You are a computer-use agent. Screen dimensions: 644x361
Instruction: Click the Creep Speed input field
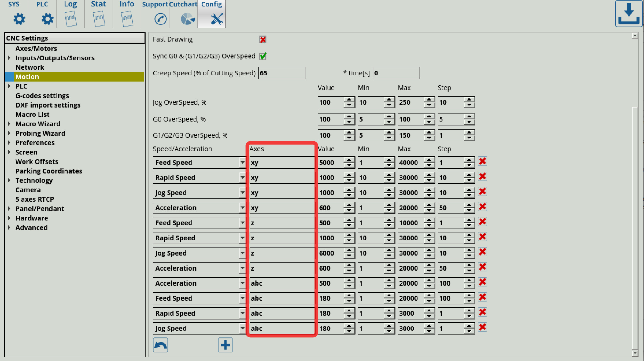[282, 73]
